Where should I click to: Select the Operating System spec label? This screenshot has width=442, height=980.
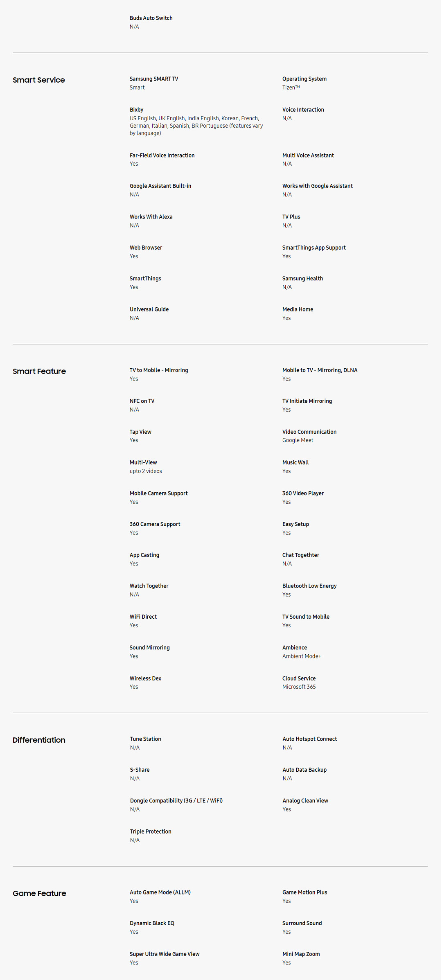304,79
